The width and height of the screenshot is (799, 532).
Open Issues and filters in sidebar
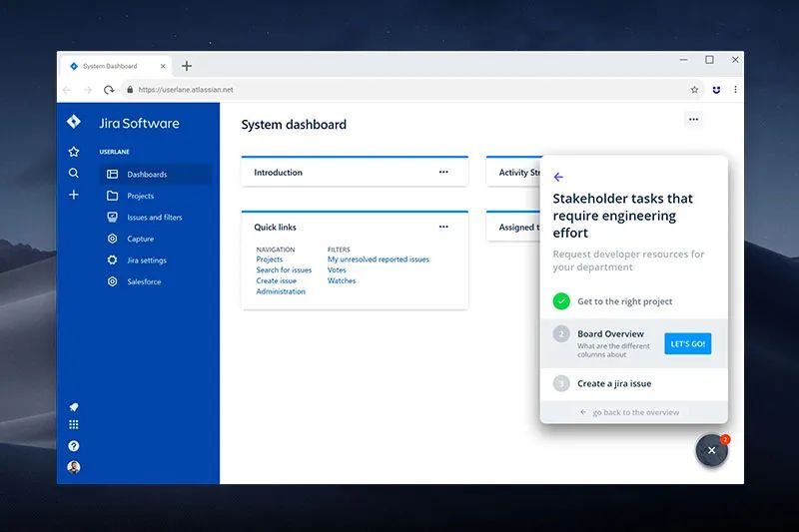pos(155,217)
